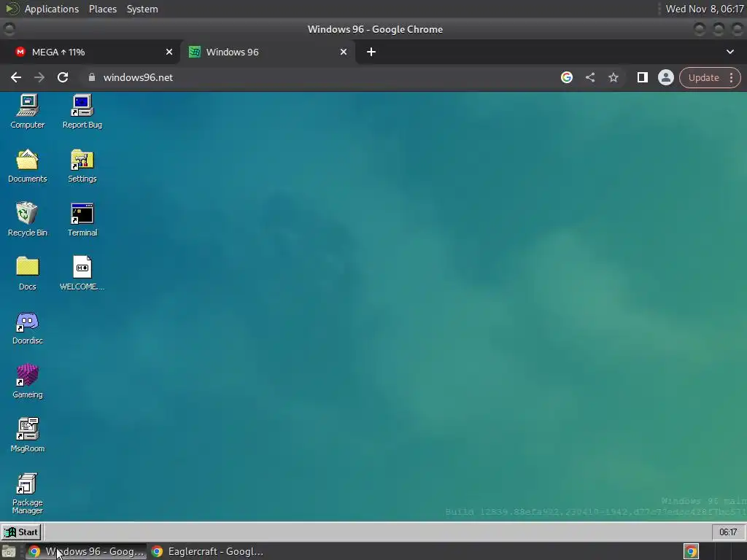Open the Report Bug shortcut
This screenshot has height=560, width=747.
pos(82,112)
